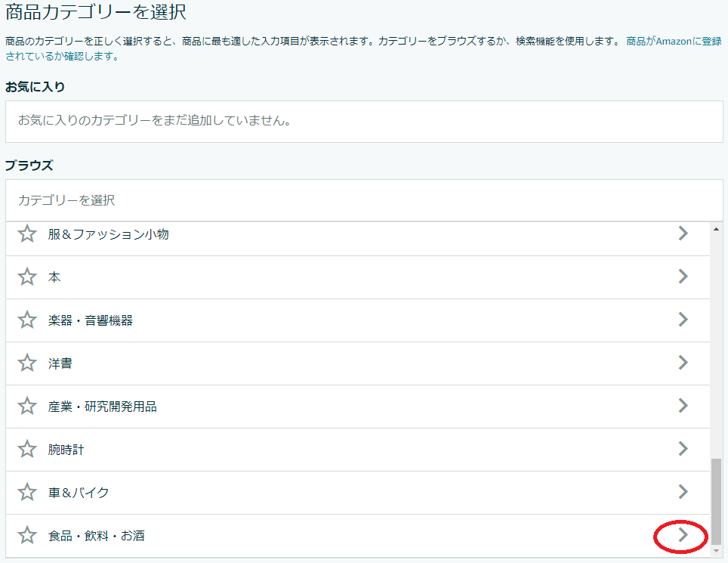Star the 腕時計 category
The image size is (728, 563).
point(27,449)
